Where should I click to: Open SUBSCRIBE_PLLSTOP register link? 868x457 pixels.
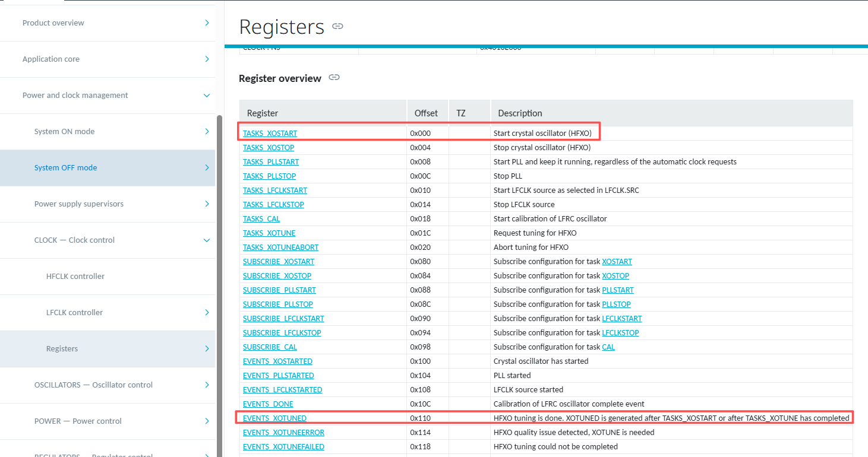tap(278, 304)
